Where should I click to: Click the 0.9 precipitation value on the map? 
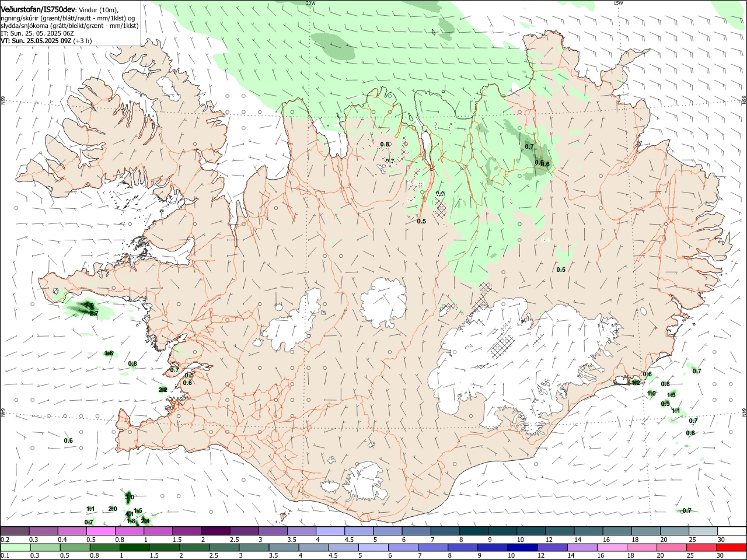[665, 404]
